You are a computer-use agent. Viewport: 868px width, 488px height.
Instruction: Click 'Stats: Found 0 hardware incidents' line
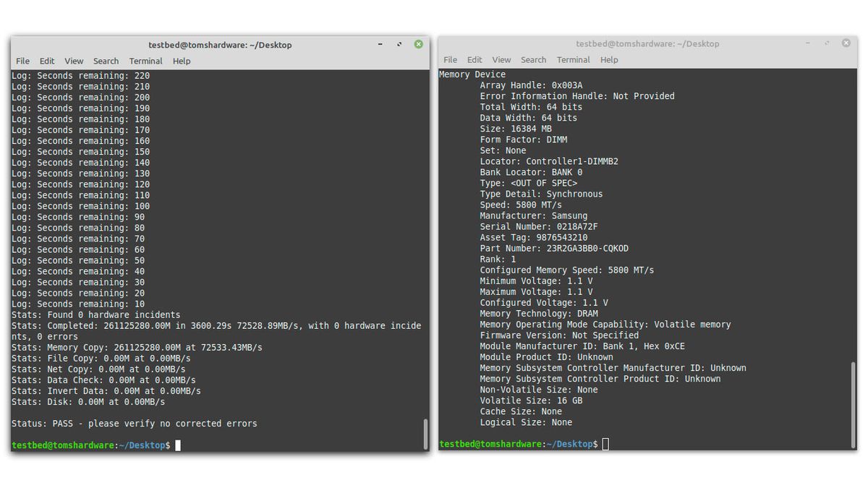pos(96,315)
